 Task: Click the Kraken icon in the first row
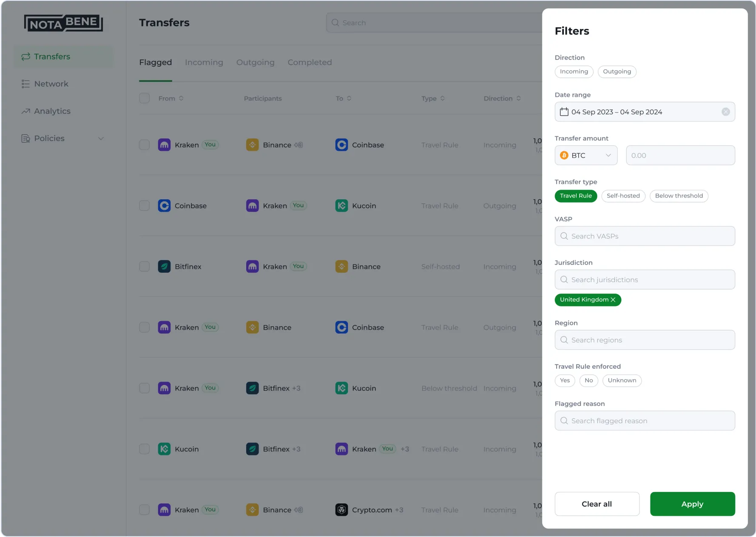tap(164, 145)
